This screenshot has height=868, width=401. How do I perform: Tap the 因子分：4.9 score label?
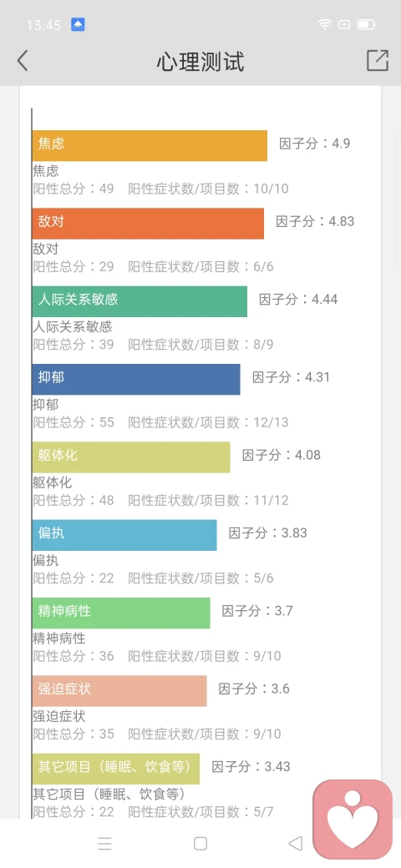[x=315, y=144]
